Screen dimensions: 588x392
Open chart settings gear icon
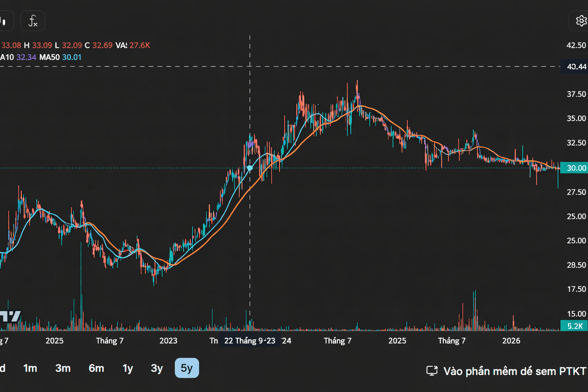pos(580,21)
